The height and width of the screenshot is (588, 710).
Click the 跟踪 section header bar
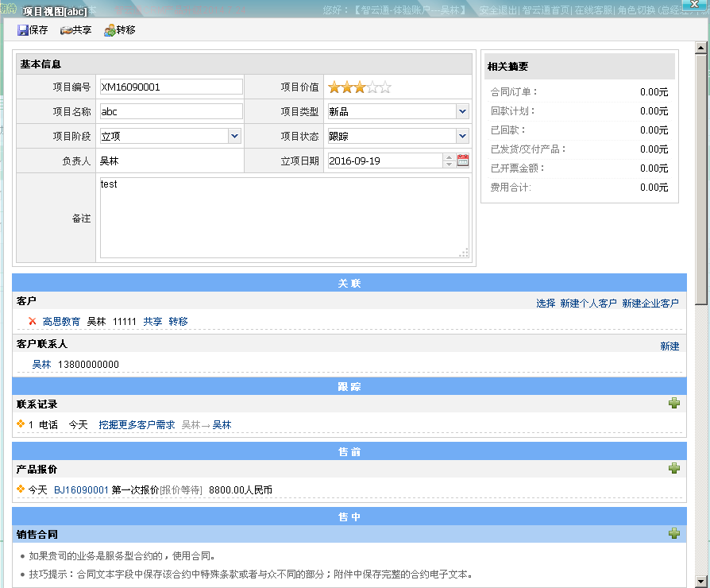[349, 386]
